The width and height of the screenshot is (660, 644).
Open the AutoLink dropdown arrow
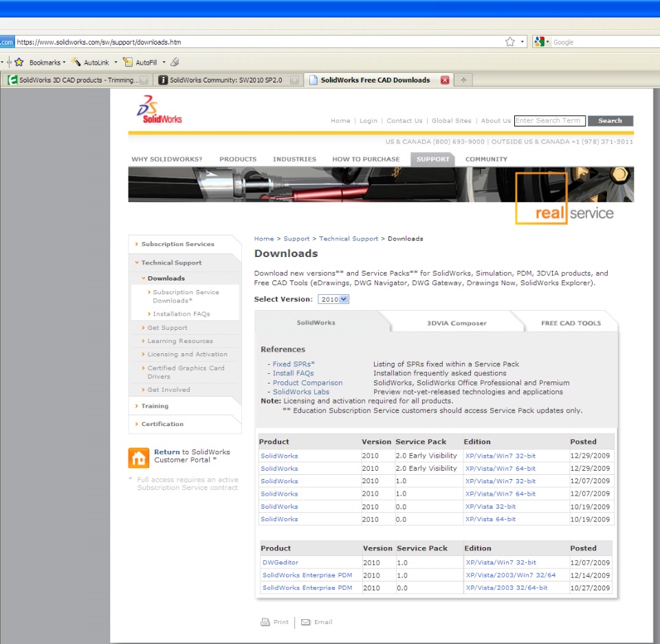coord(115,63)
